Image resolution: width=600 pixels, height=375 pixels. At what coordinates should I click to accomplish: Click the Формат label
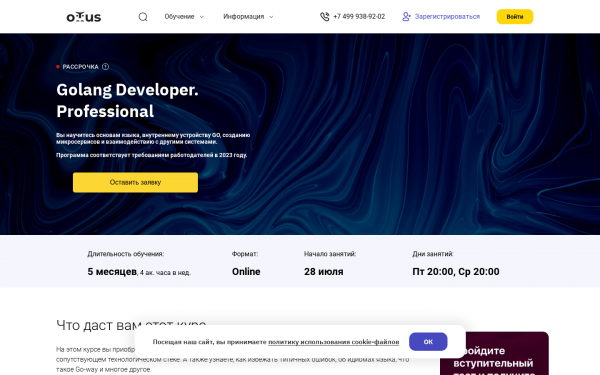(245, 254)
